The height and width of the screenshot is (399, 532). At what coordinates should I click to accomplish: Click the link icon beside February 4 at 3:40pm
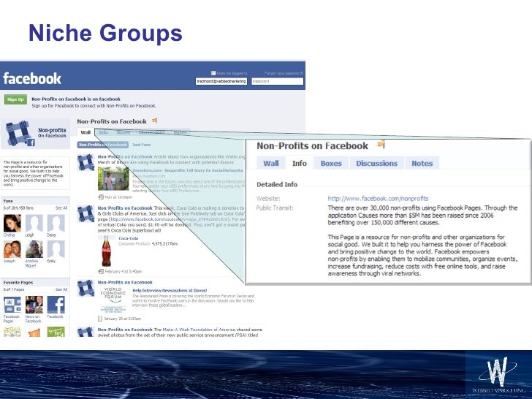[x=101, y=271]
